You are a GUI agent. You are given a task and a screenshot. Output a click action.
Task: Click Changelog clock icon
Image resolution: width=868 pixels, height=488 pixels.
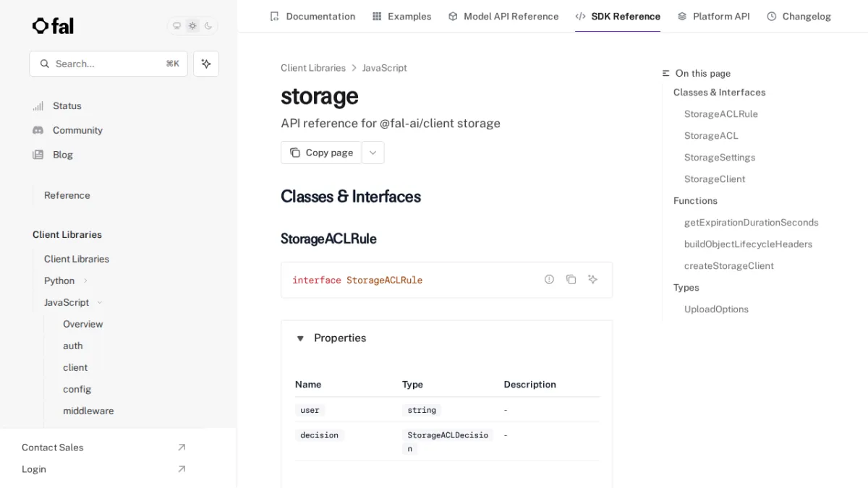772,16
